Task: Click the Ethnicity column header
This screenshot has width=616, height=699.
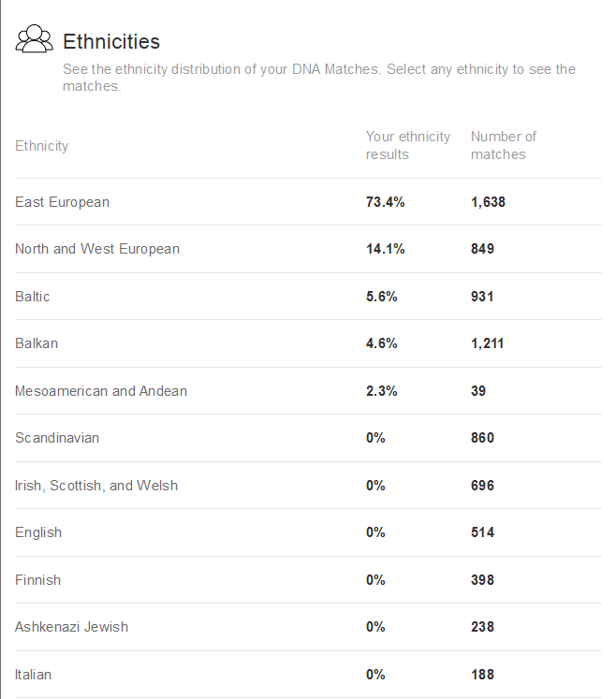Action: pos(41,146)
